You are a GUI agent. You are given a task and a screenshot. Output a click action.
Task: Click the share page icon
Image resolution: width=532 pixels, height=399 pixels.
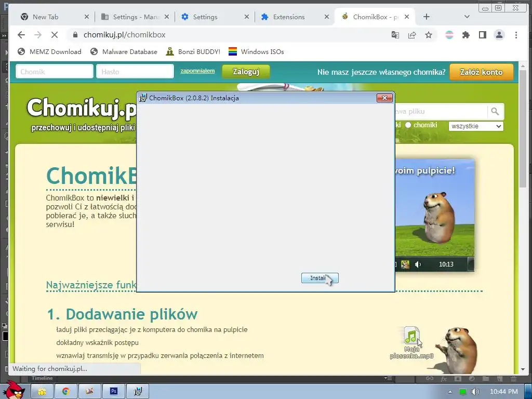pos(412,35)
